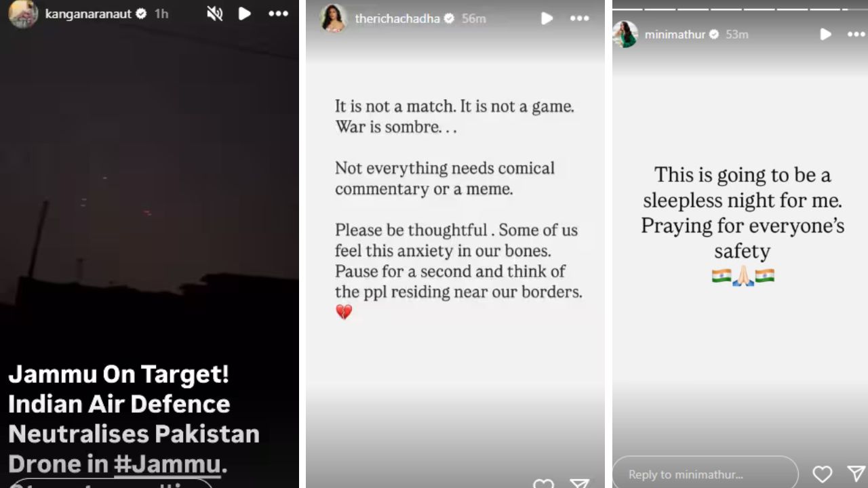Play the kanganaranaut story

[245, 14]
